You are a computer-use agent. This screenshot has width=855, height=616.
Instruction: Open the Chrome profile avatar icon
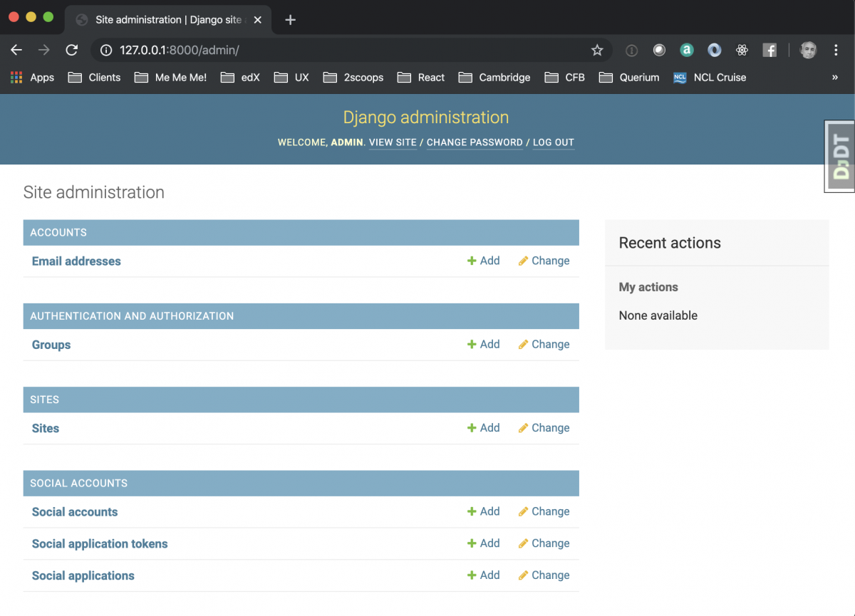[807, 50]
